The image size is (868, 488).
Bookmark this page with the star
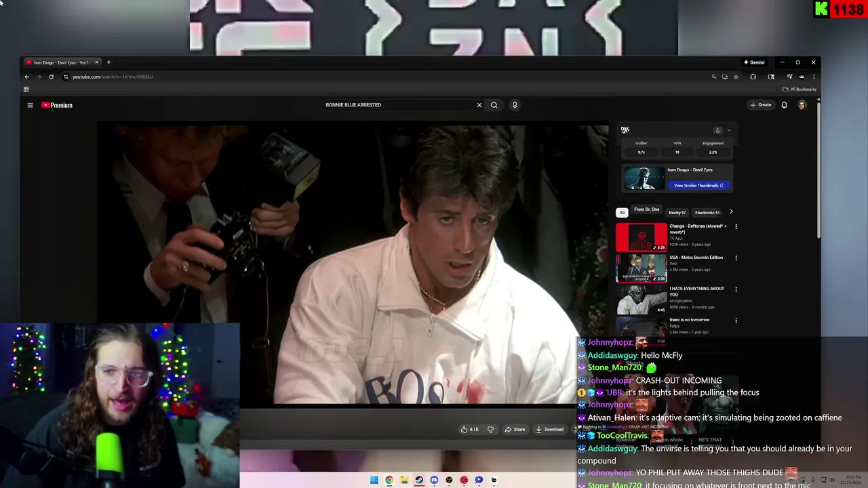point(736,77)
